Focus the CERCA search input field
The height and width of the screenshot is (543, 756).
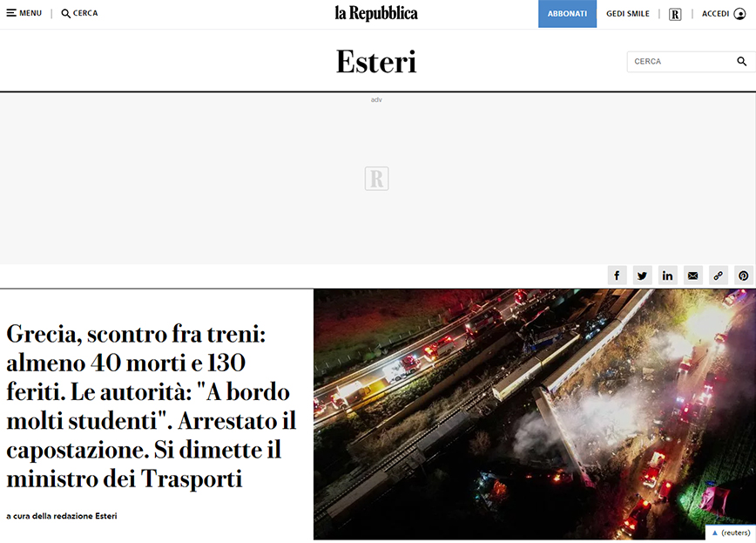(679, 62)
